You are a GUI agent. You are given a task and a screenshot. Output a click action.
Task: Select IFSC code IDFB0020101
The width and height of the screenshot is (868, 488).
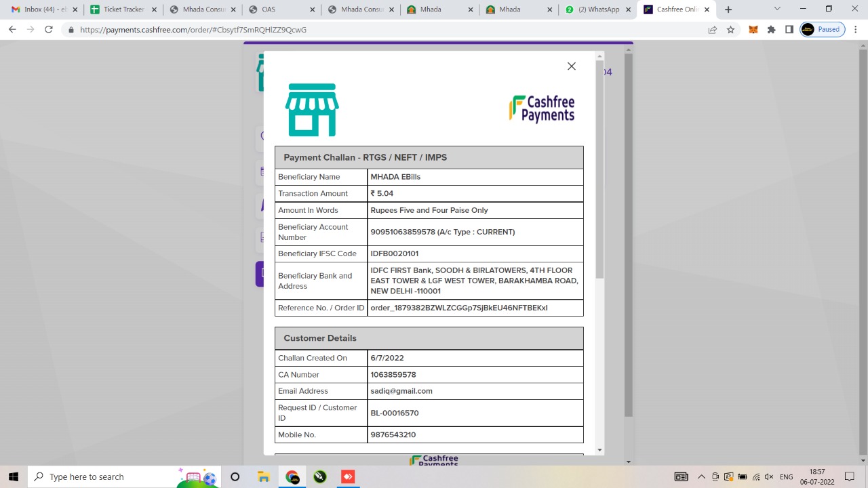[x=395, y=253]
